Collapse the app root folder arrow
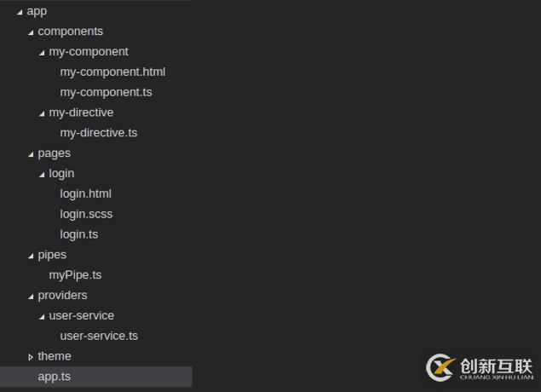 (x=20, y=13)
